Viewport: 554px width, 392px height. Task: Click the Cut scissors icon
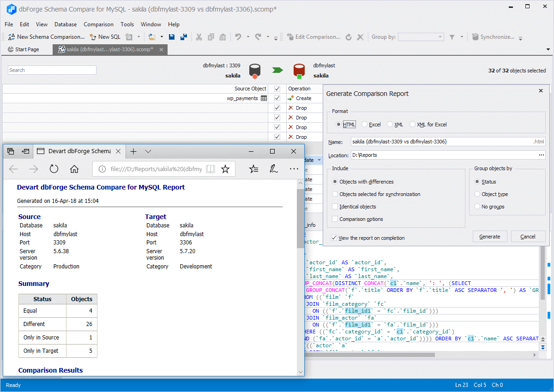coord(199,37)
